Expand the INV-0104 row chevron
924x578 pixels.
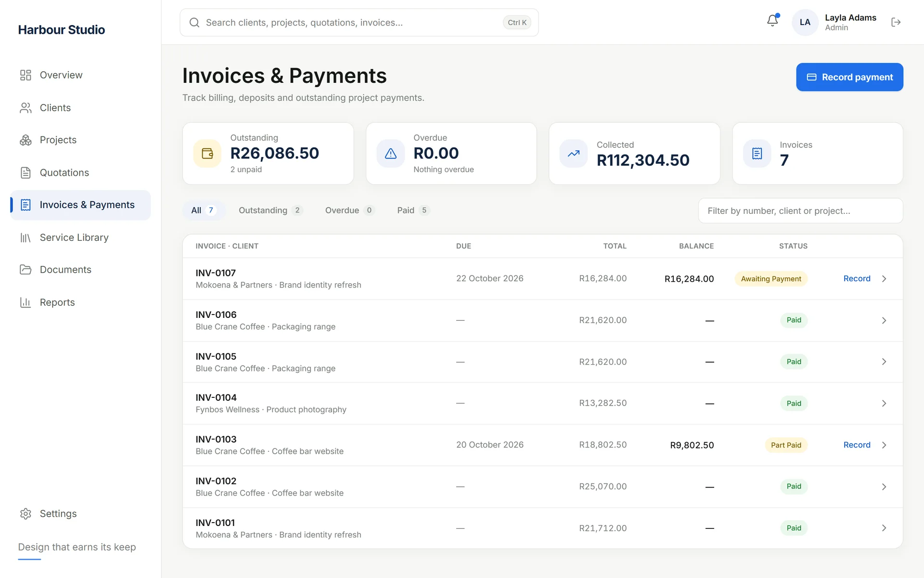point(884,403)
